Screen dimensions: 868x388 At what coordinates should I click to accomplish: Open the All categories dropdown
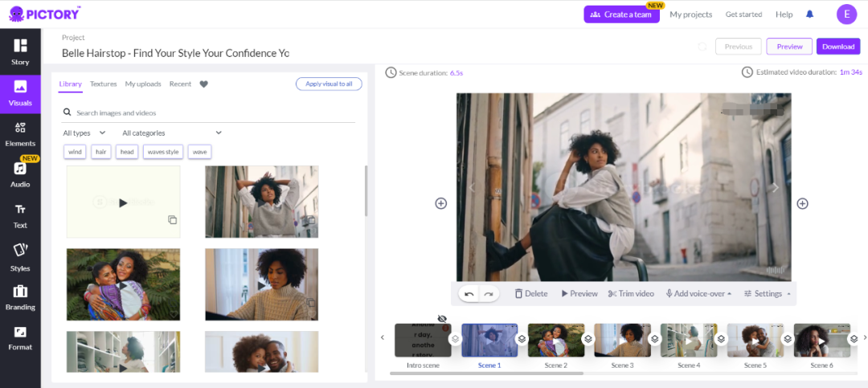pyautogui.click(x=172, y=133)
